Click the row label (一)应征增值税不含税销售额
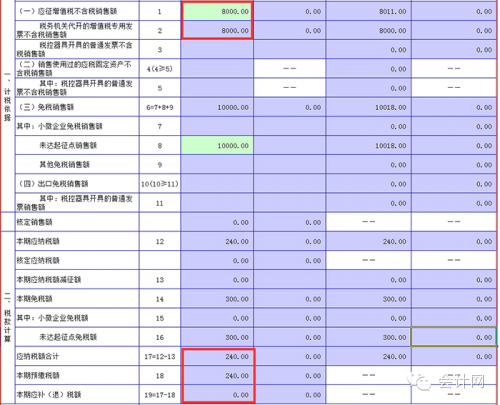Screen dimensions: 500x405 [67, 11]
